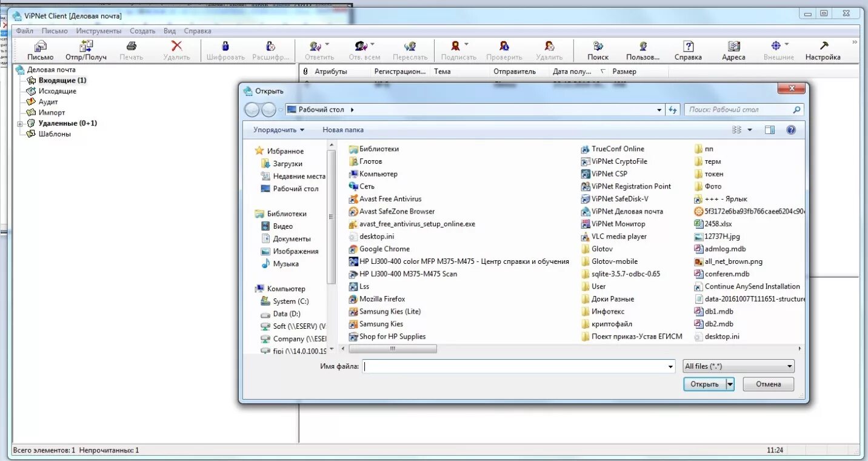
Task: Open the arrow next to Открыть button
Action: tap(730, 384)
